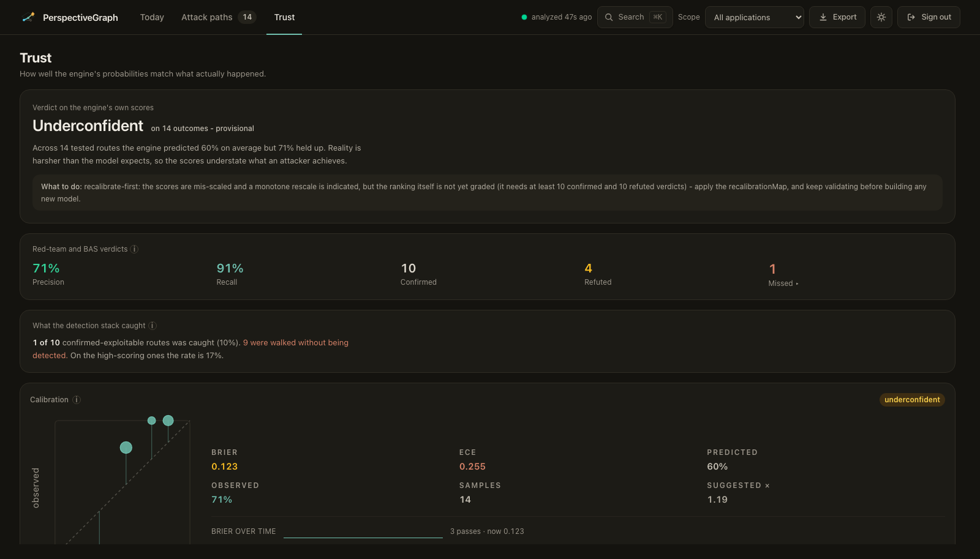The image size is (980, 559).
Task: Click the Trust page heading
Action: pyautogui.click(x=36, y=58)
